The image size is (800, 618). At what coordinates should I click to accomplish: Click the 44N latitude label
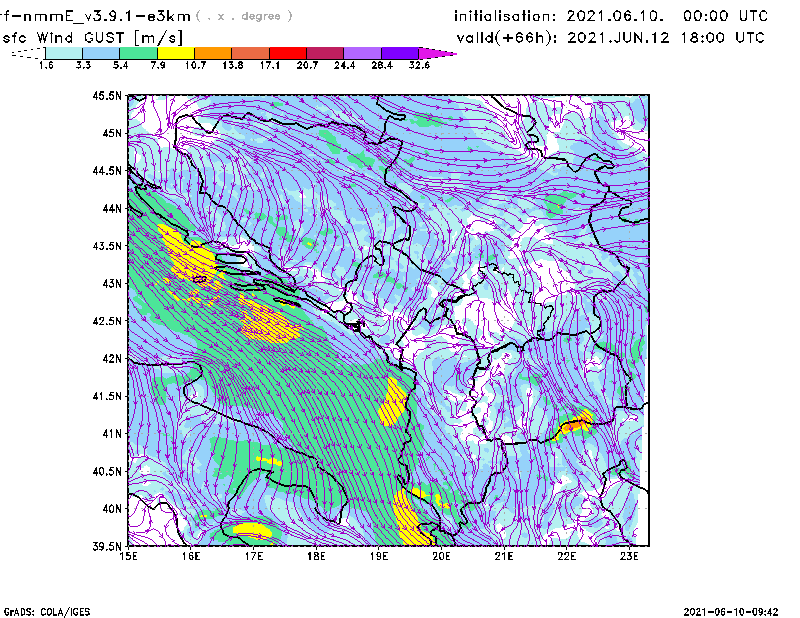112,208
